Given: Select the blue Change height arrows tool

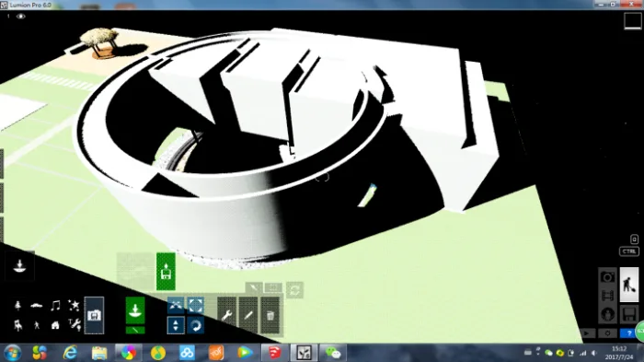Looking at the screenshot, I should [176, 325].
